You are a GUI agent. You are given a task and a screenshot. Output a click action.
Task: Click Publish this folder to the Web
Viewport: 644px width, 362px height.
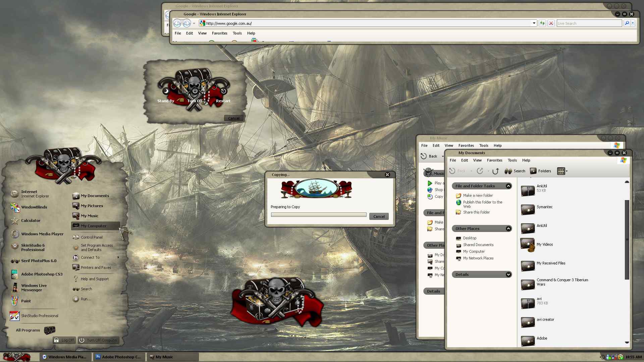tap(482, 204)
